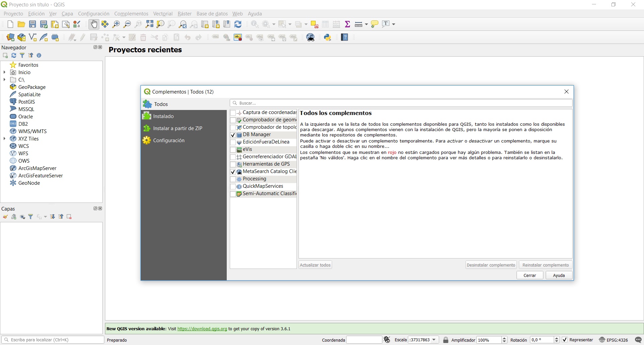Screen dimensions: 644x345
Task: Switch to the Instalado plugins tab
Action: (x=163, y=116)
